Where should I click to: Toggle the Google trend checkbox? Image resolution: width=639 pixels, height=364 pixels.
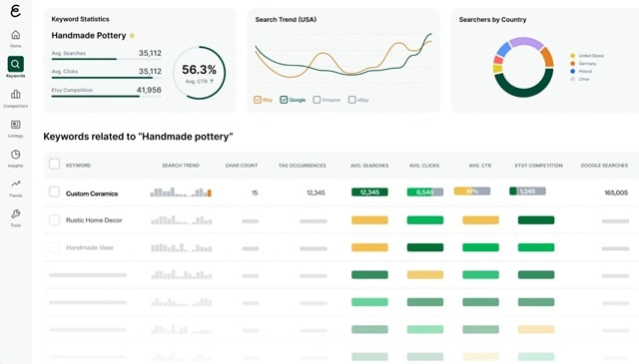click(284, 100)
